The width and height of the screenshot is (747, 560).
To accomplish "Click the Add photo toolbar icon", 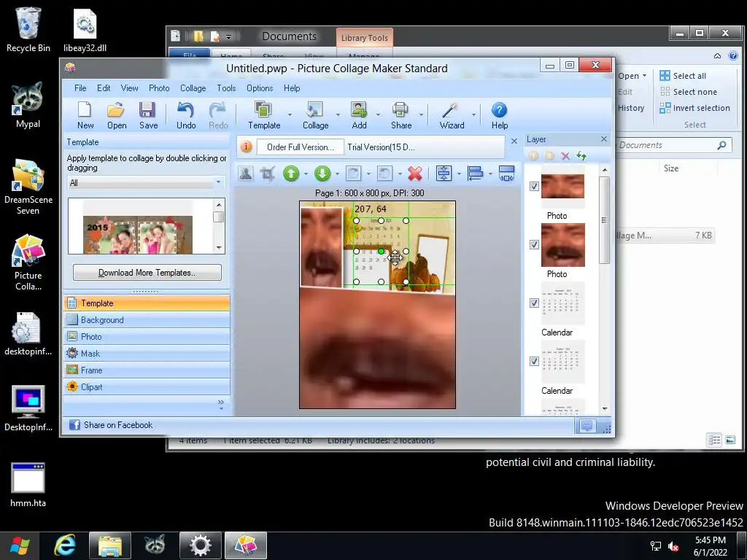I will tap(359, 109).
